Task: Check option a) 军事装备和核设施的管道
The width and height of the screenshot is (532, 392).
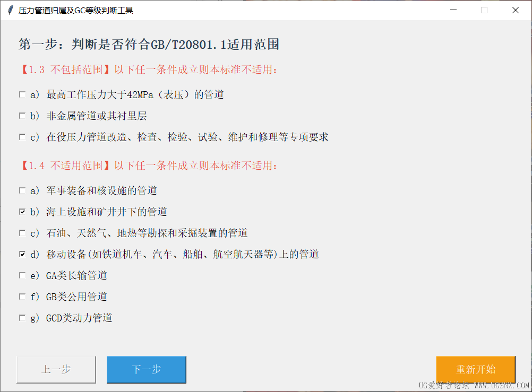Action: tap(22, 190)
